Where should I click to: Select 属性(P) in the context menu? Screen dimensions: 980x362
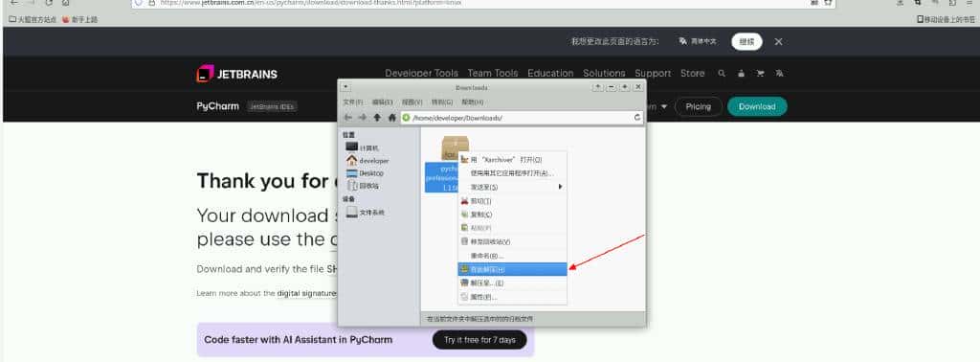(x=513, y=297)
